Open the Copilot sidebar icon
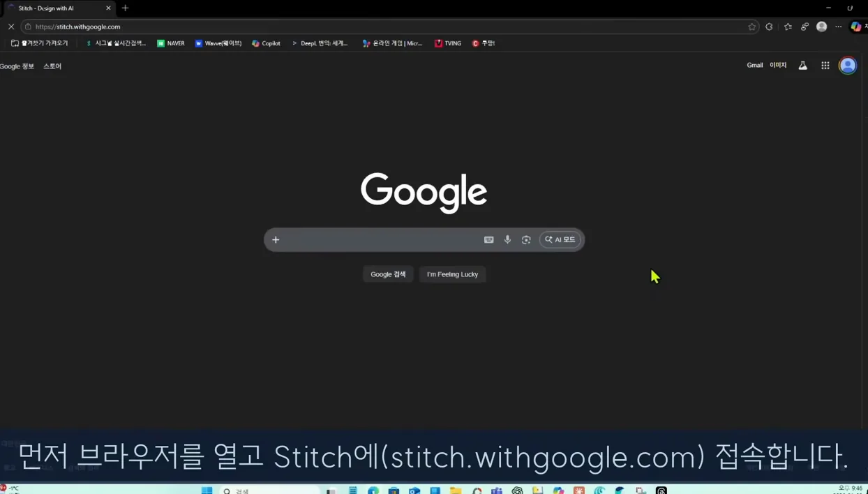 [856, 27]
